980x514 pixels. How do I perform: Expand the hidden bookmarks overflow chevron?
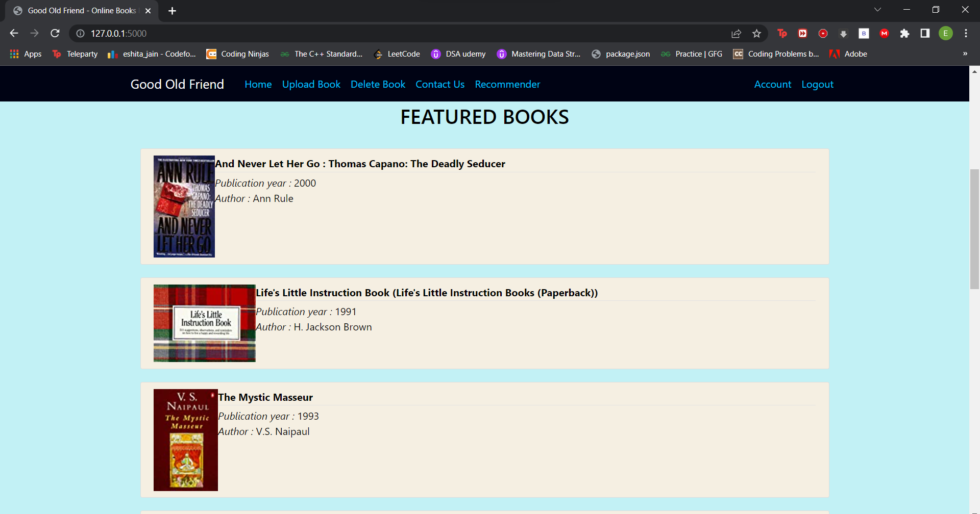pos(966,54)
